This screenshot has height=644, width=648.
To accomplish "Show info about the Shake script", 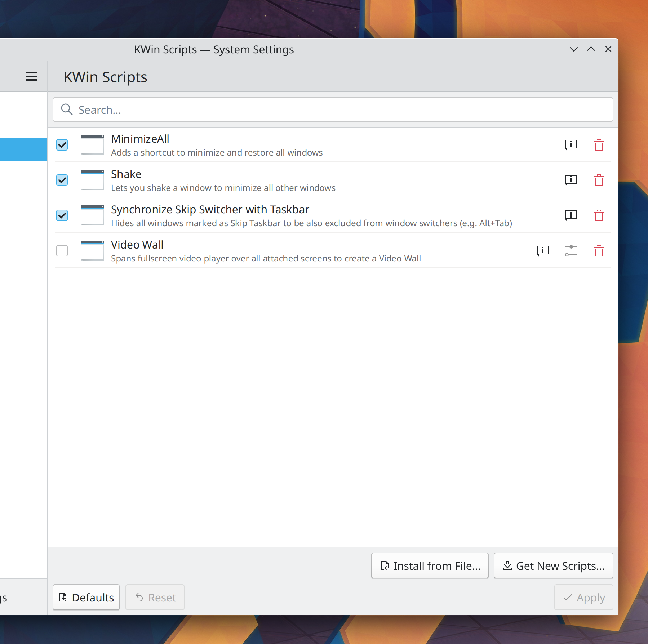I will [x=571, y=180].
